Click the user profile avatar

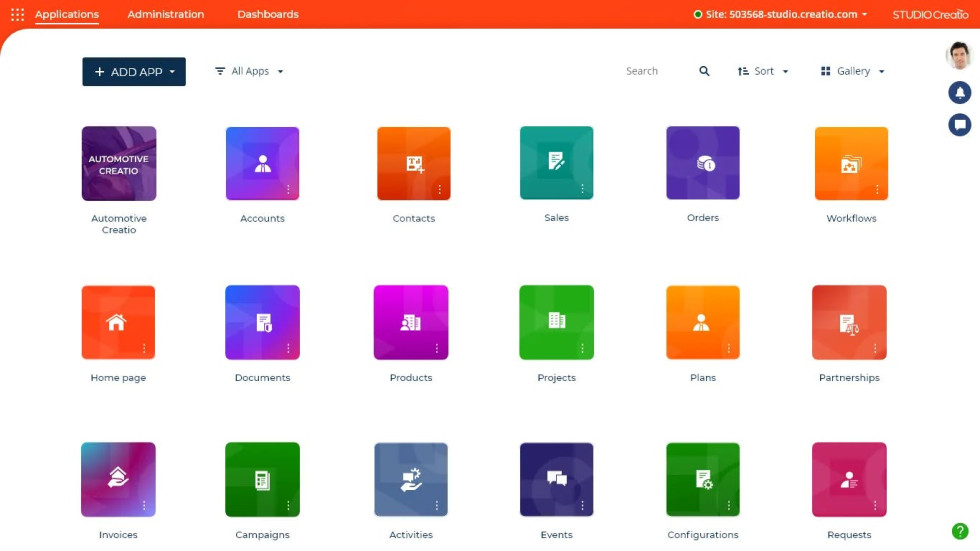click(x=959, y=56)
